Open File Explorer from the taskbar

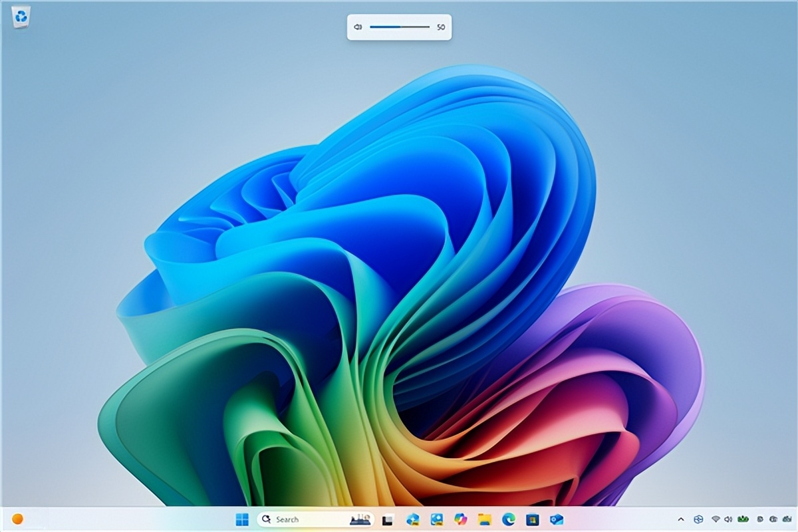coord(484,519)
